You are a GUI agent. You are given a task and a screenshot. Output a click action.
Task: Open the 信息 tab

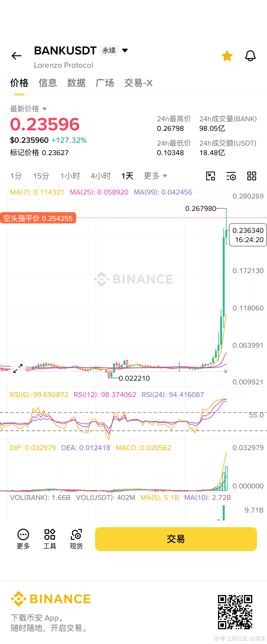click(48, 83)
